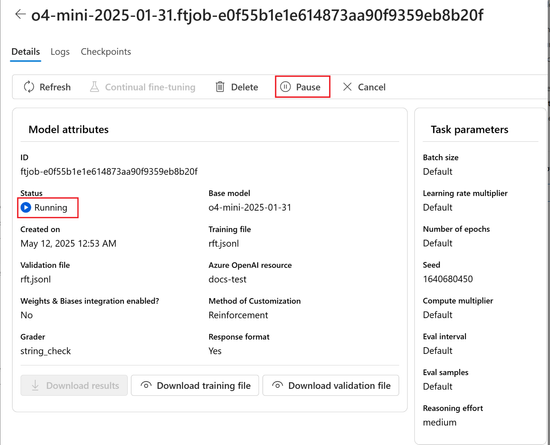Click the Seed value 1640680450
550x445 pixels.
pos(448,279)
